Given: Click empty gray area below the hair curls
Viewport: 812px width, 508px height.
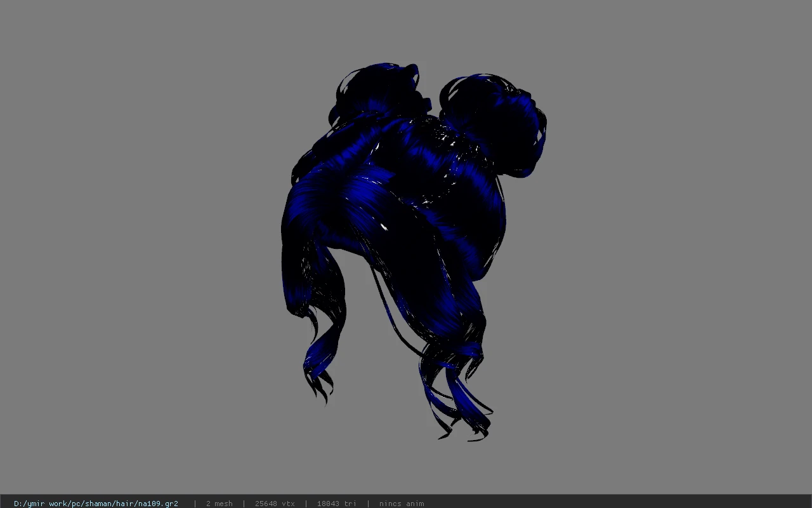Looking at the screenshot, I should coord(406,469).
